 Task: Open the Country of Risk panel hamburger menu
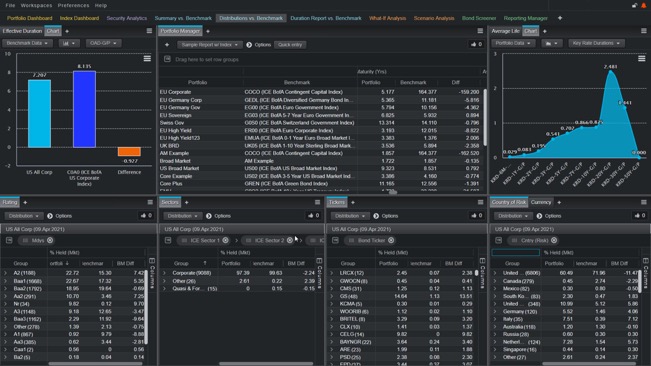coord(644,202)
